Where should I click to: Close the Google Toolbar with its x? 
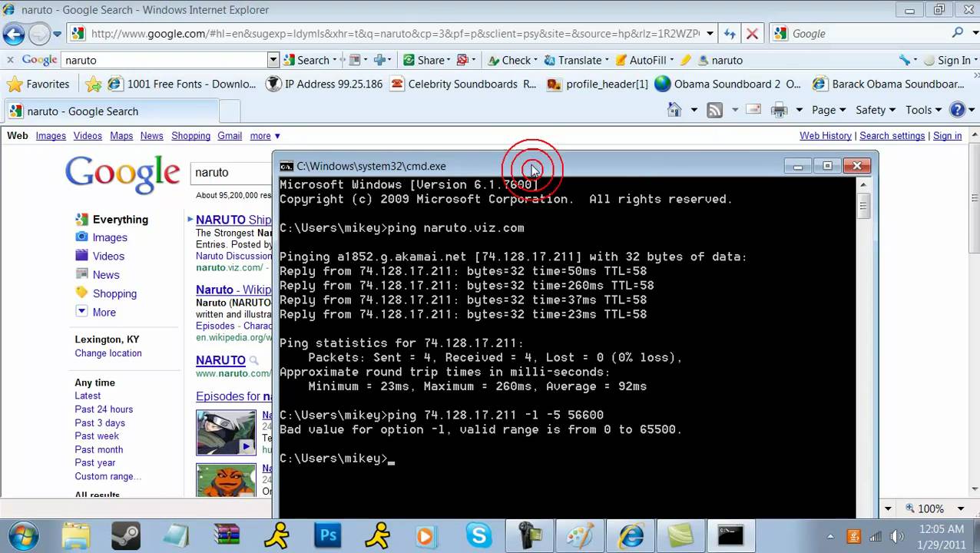(x=10, y=60)
